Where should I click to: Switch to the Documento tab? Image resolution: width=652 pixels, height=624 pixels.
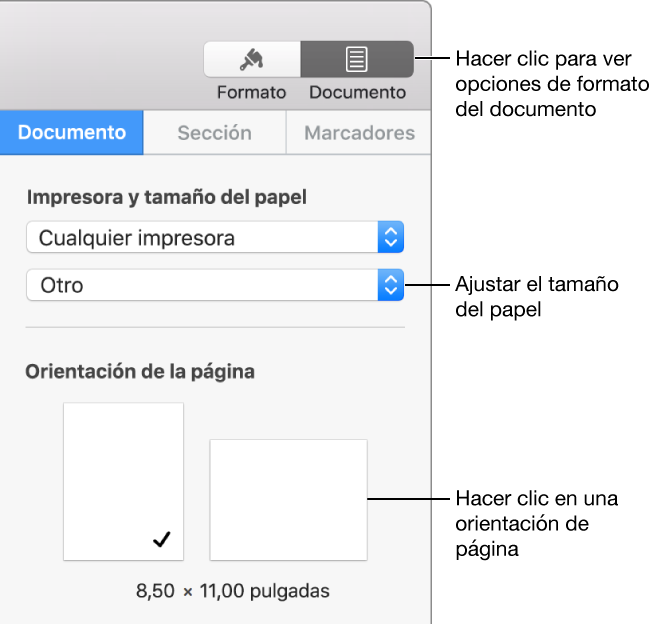pyautogui.click(x=72, y=133)
